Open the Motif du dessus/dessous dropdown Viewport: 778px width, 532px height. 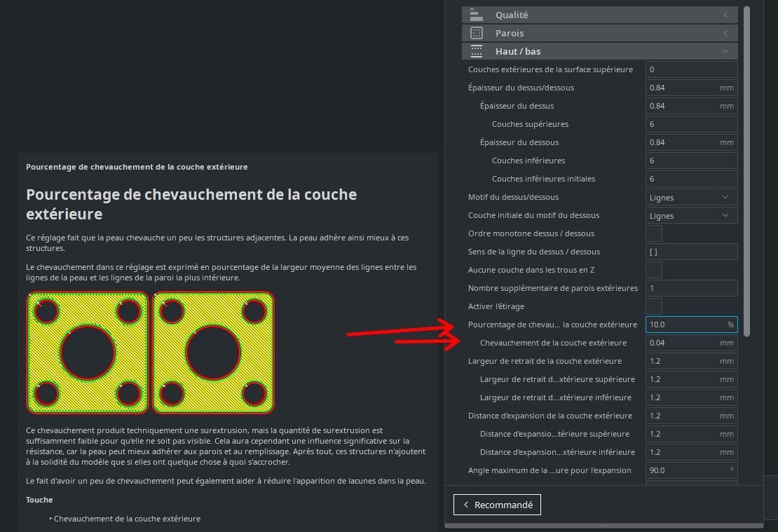pos(691,197)
